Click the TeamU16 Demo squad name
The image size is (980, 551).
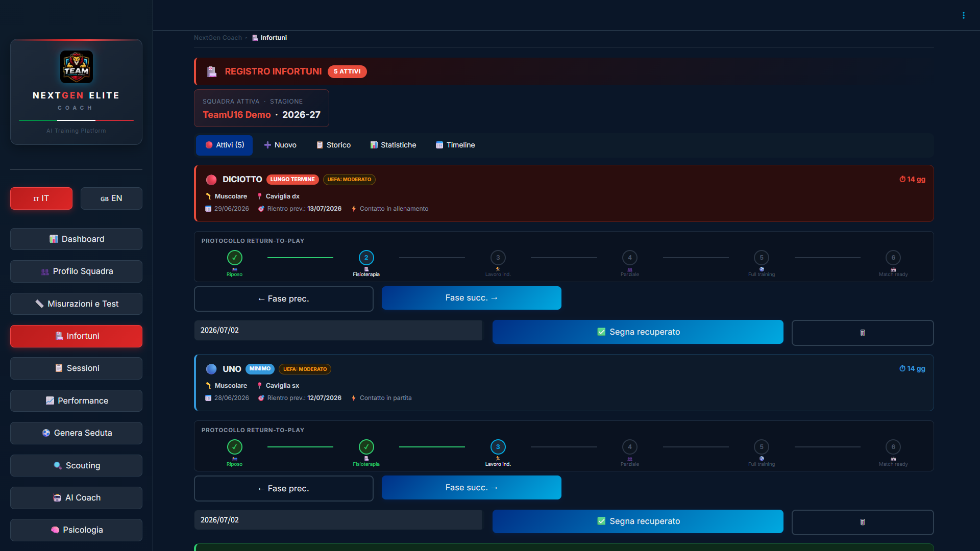(237, 115)
